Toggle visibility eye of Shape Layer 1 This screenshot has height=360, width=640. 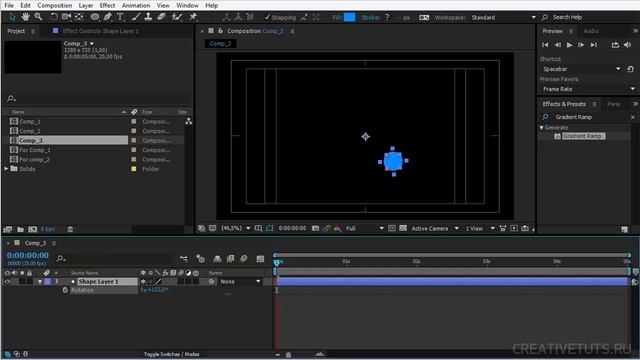(x=7, y=282)
